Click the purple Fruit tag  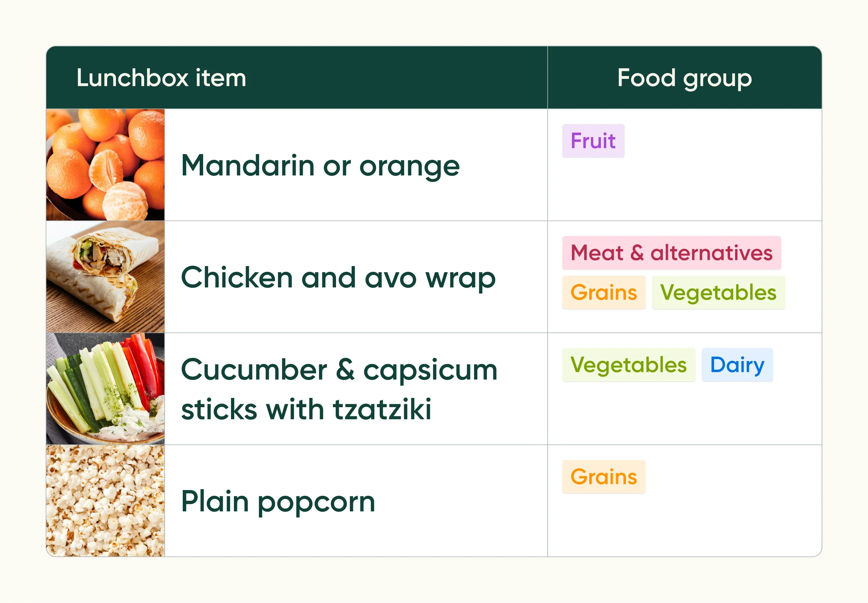tap(593, 141)
